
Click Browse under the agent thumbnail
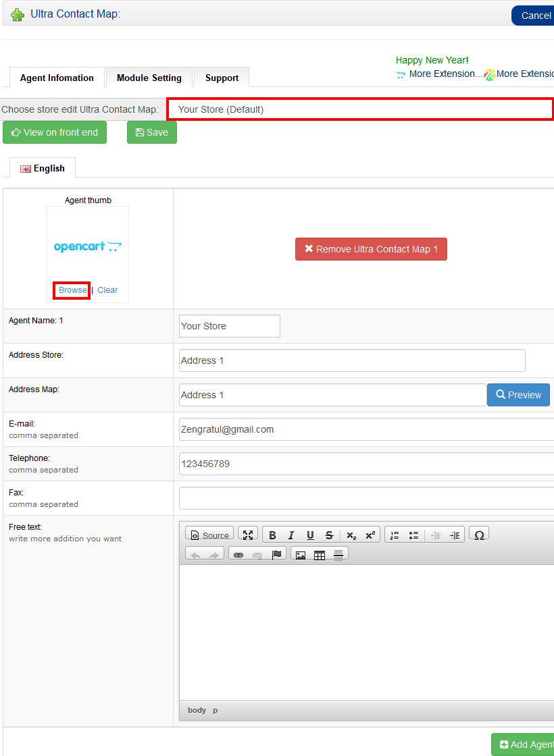(72, 290)
